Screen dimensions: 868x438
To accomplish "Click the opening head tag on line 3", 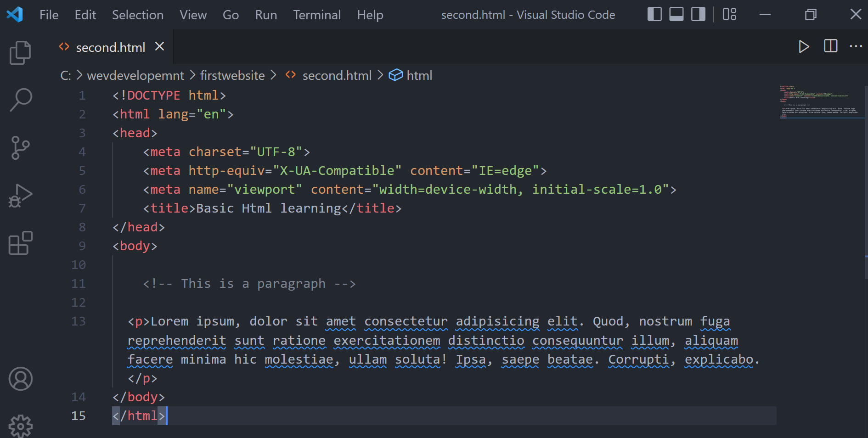I will click(x=135, y=133).
